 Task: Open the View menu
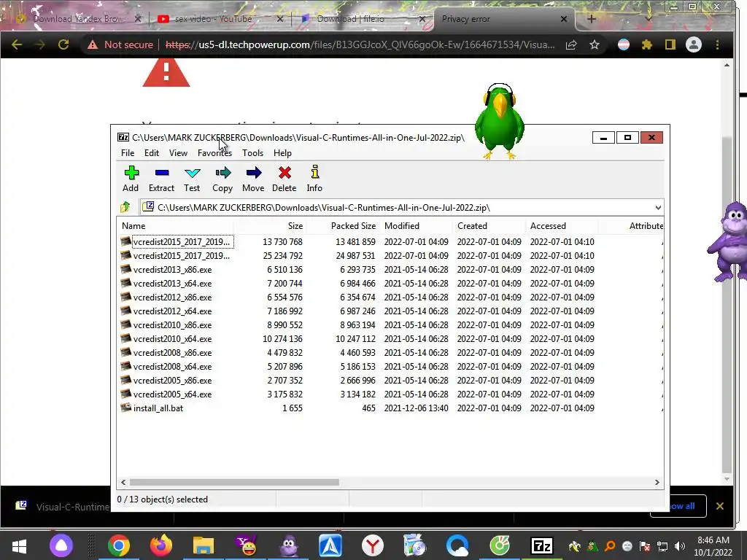click(178, 153)
